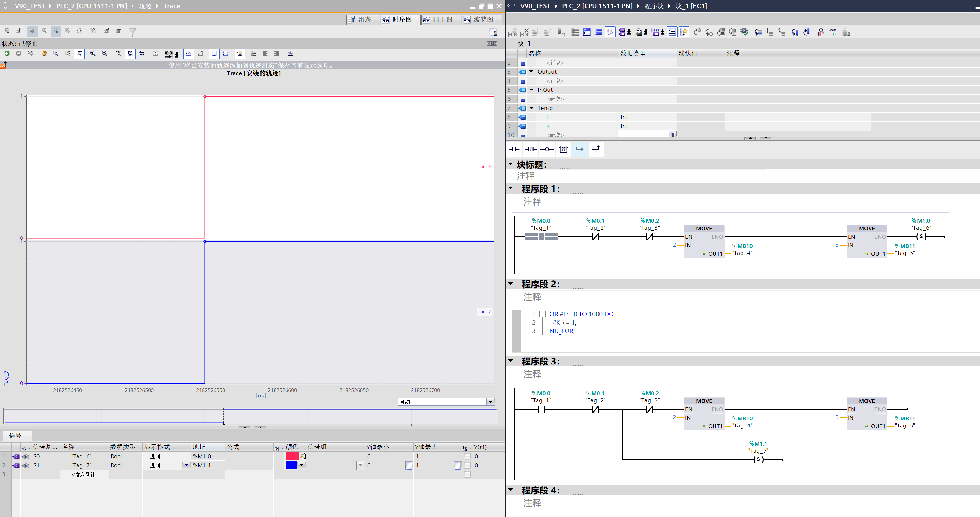This screenshot has height=517, width=980.
Task: Click the zoom in magnifier icon
Action: 93,53
